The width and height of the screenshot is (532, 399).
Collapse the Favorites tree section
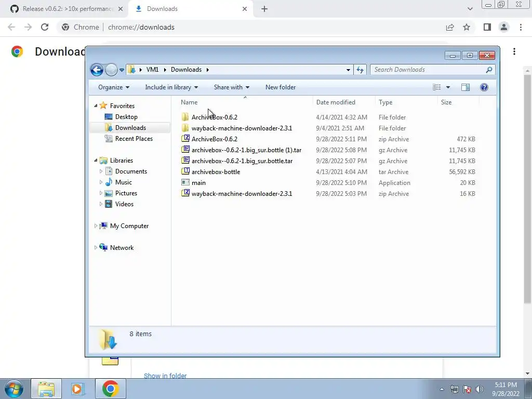click(x=96, y=106)
